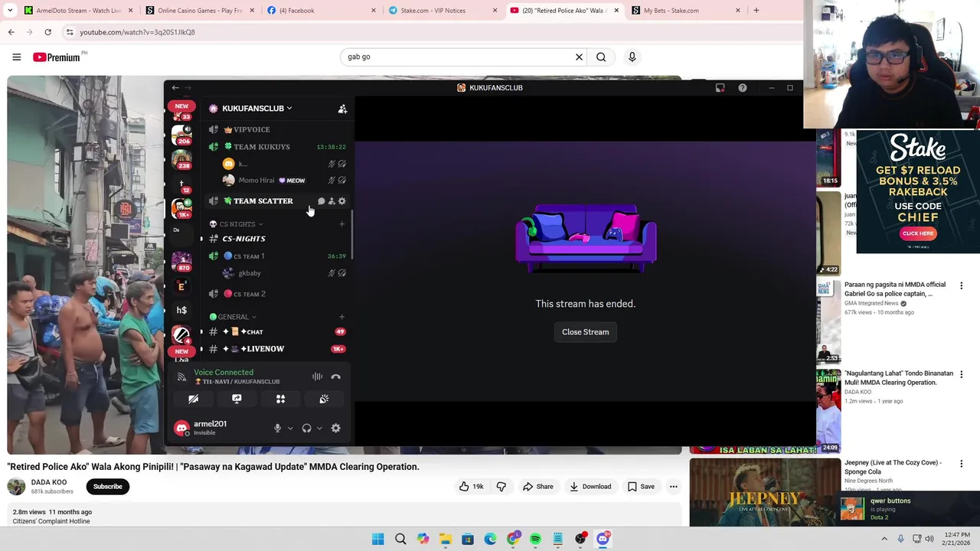Disconnect from voice call in Discord
Image resolution: width=980 pixels, height=551 pixels.
335,377
